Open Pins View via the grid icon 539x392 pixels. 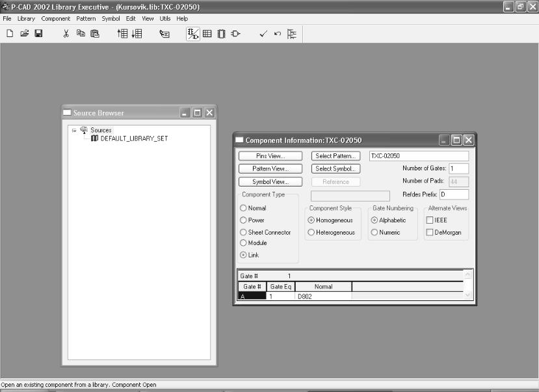click(207, 34)
